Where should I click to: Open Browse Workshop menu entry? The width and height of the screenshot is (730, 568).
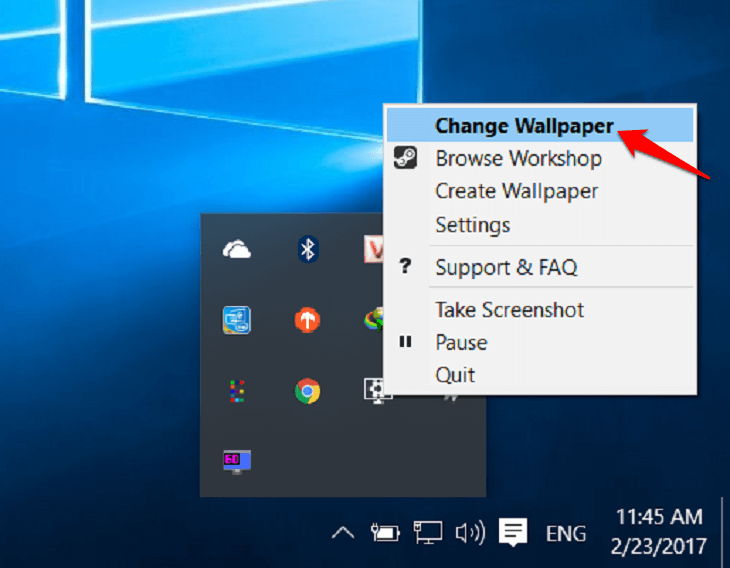tap(540, 158)
